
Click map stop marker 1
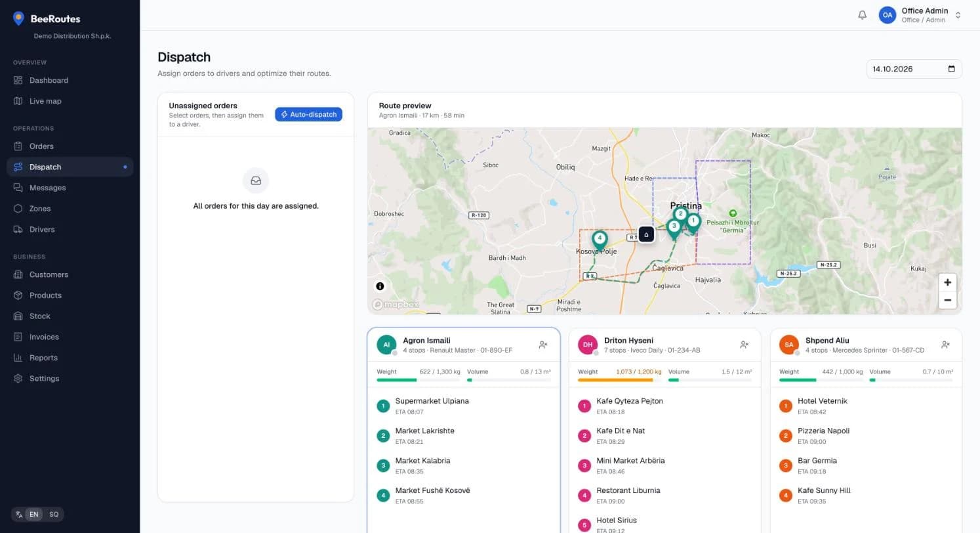tap(693, 223)
